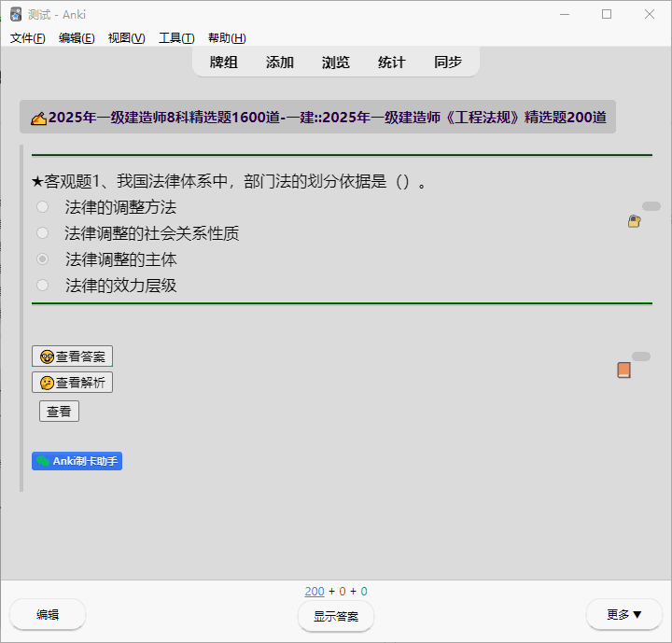The height and width of the screenshot is (643, 672).
Task: Click the grey pill toggle above the book icon
Action: [x=641, y=356]
